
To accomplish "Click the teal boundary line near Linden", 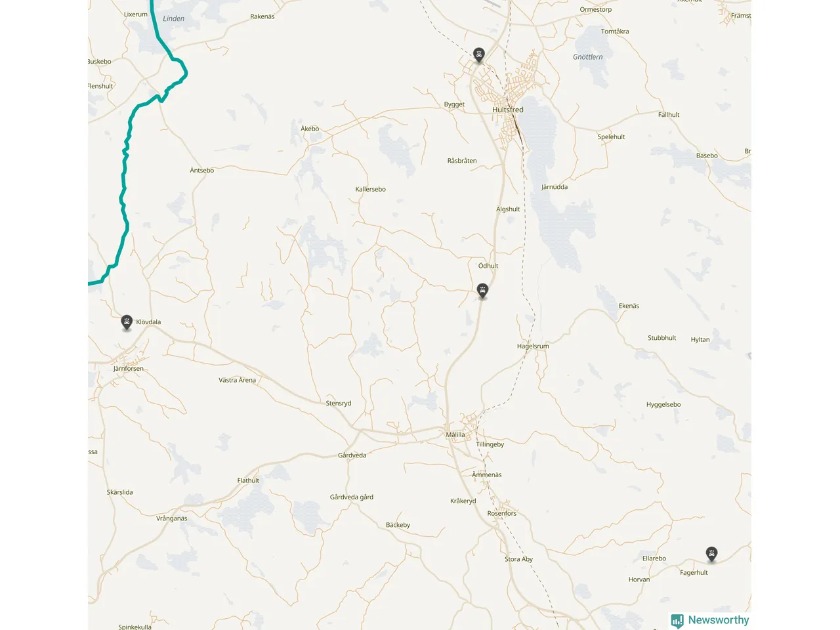I will [x=156, y=26].
